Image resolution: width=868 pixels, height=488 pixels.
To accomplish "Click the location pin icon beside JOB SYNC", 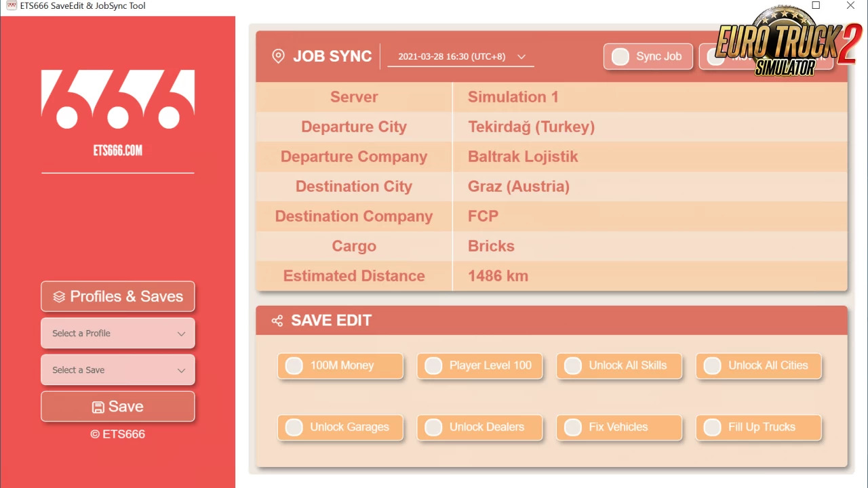I will click(x=278, y=56).
